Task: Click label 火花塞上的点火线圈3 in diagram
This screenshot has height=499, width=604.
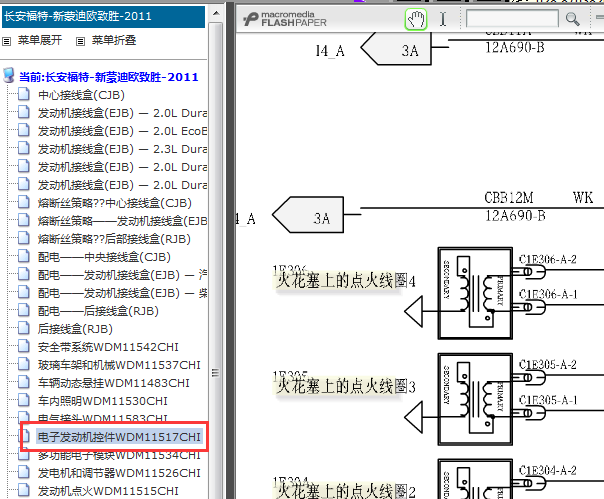Action: pyautogui.click(x=346, y=386)
